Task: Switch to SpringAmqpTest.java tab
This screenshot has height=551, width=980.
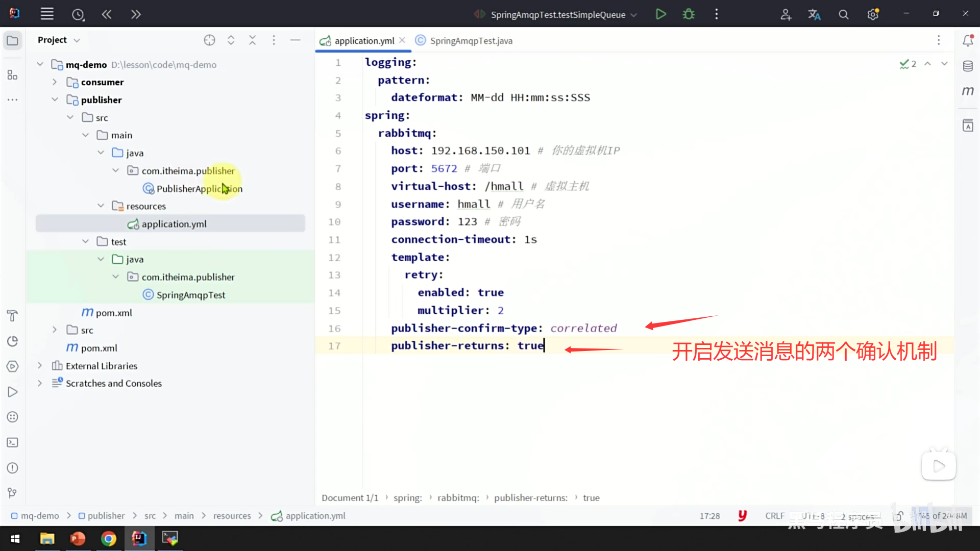Action: coord(471,41)
